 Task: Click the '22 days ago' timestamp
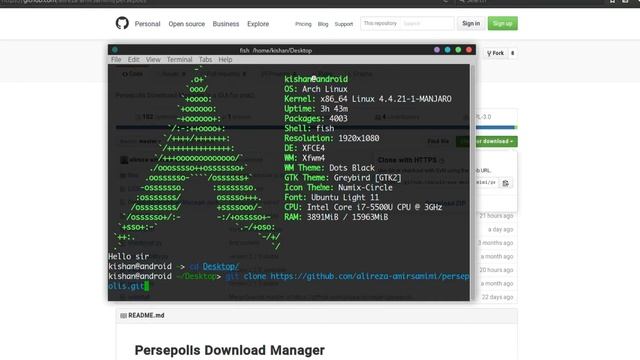click(497, 297)
